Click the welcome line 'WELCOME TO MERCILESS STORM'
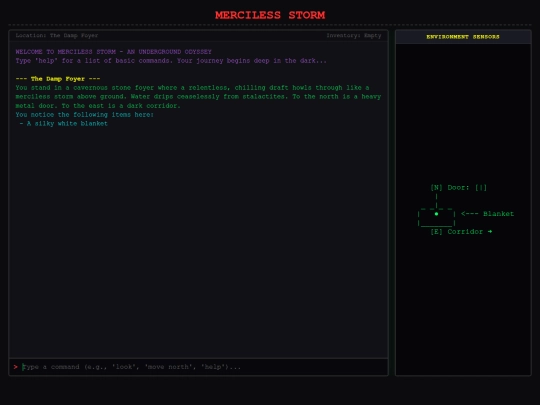Image resolution: width=540 pixels, height=405 pixels. [114, 52]
